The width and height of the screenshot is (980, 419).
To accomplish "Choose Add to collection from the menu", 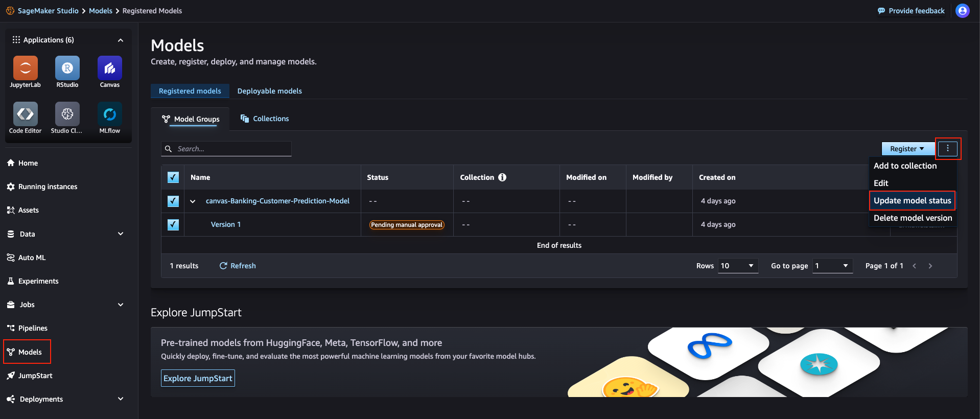I will point(905,166).
